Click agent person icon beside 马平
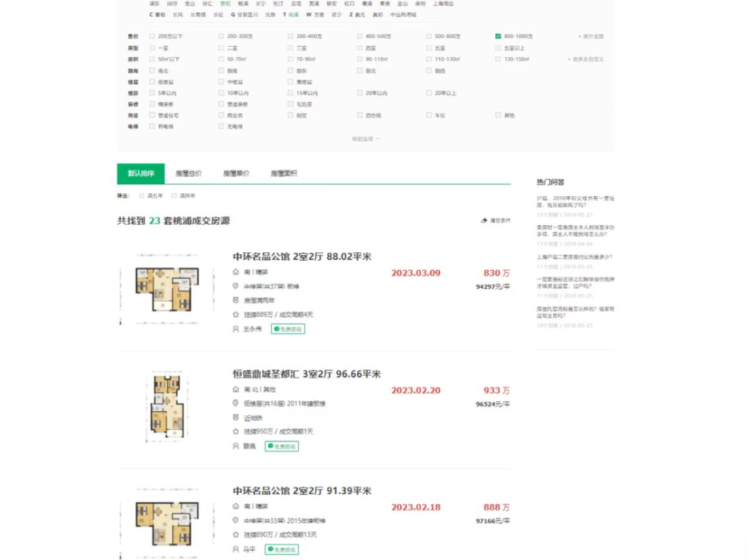The height and width of the screenshot is (560, 748). (x=236, y=550)
